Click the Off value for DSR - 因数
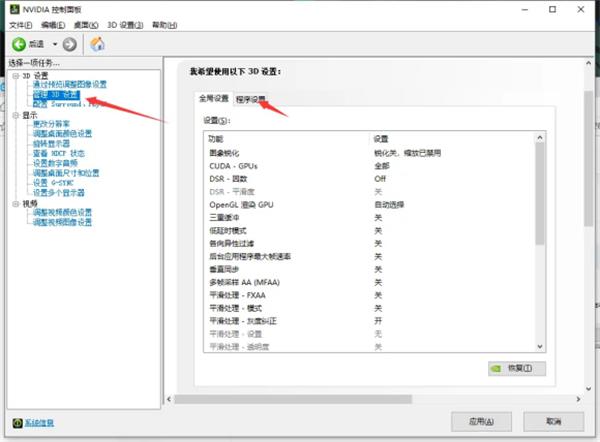This screenshot has width=600, height=442. pyautogui.click(x=380, y=179)
